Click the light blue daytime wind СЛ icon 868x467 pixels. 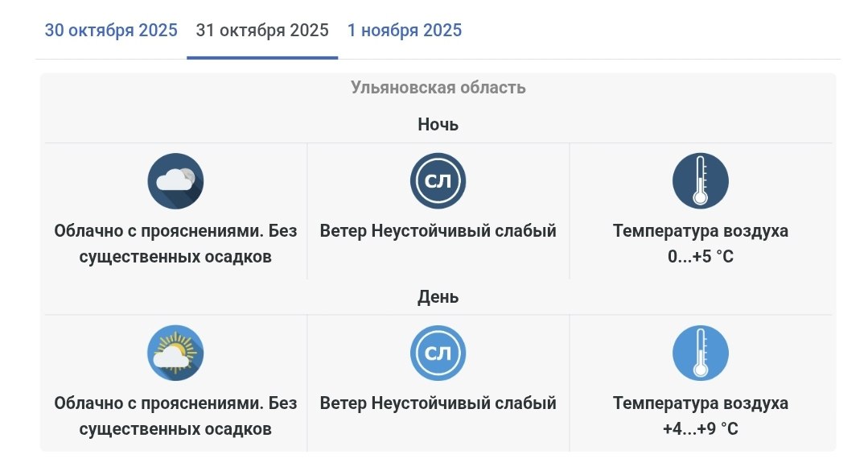(438, 353)
